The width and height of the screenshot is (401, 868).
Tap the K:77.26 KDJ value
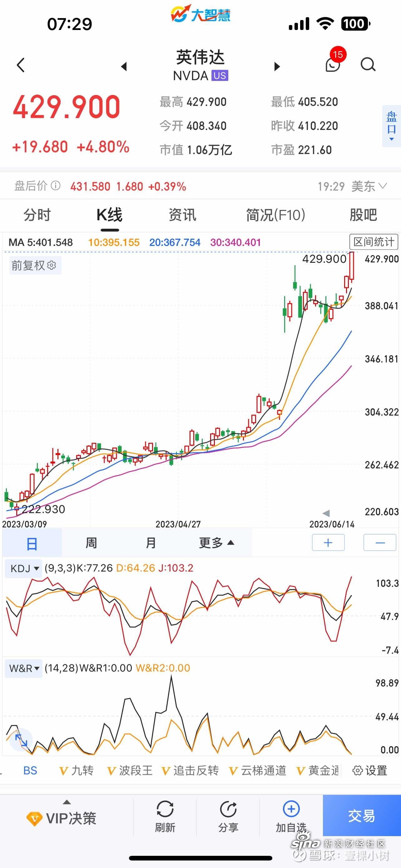[95, 568]
